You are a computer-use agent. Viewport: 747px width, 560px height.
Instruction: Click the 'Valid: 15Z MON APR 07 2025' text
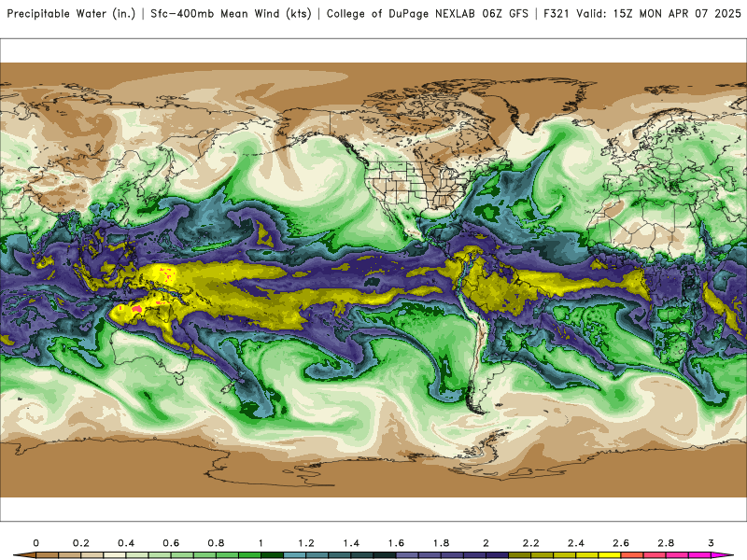658,14
